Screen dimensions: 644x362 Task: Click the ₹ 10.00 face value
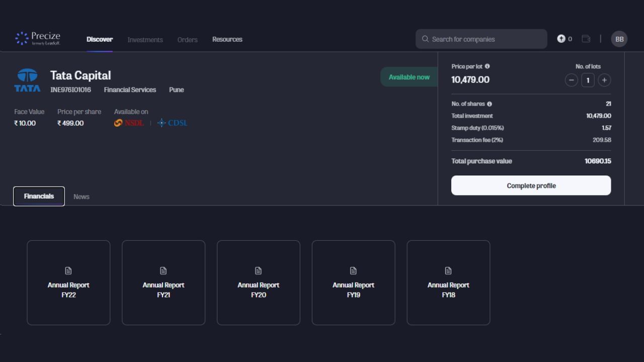[x=25, y=123]
